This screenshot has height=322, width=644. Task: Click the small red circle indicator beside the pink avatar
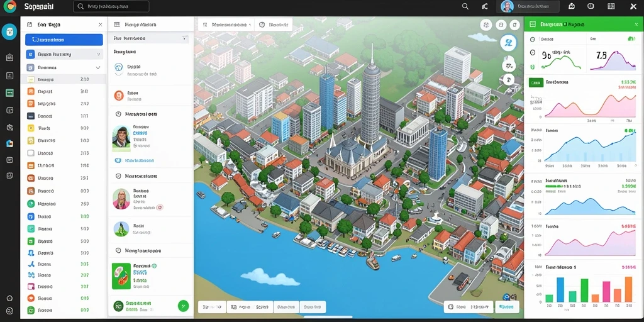160,208
